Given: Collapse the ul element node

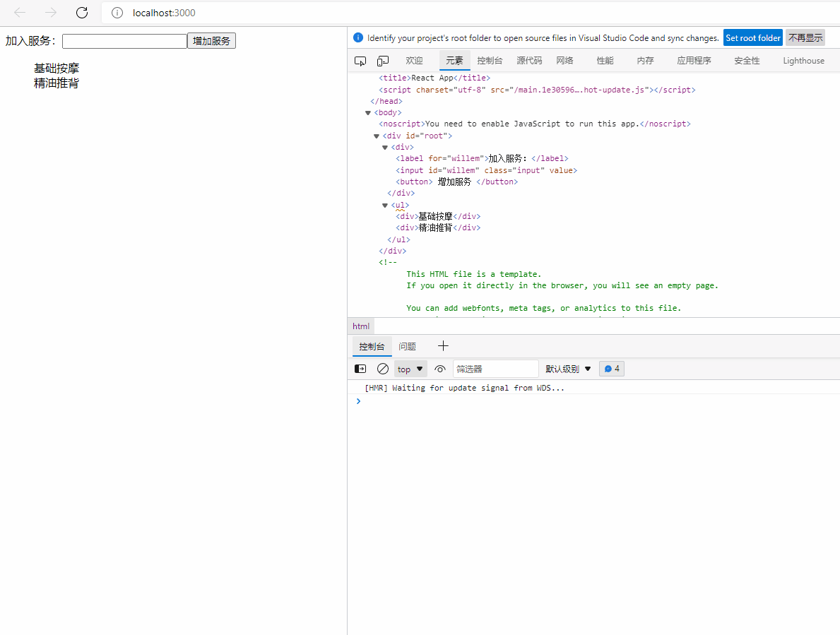Looking at the screenshot, I should tap(385, 206).
